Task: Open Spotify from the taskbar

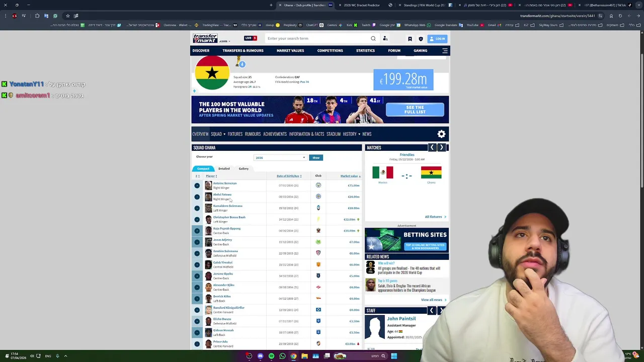Action: tap(271, 356)
